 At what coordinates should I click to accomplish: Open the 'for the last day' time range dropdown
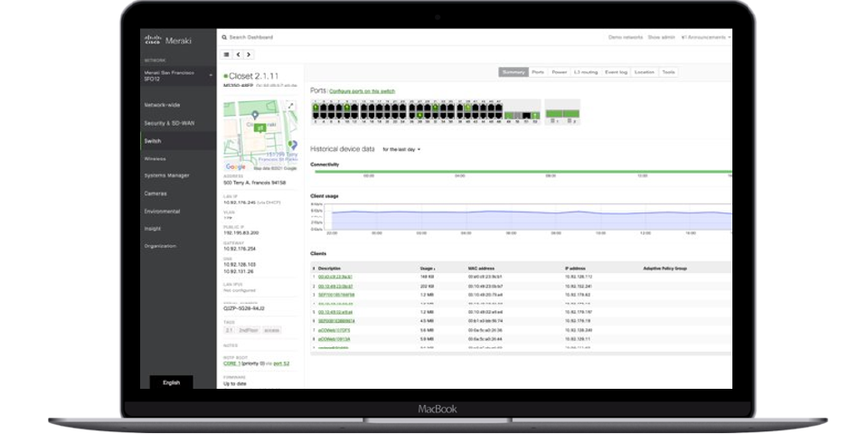pos(401,148)
